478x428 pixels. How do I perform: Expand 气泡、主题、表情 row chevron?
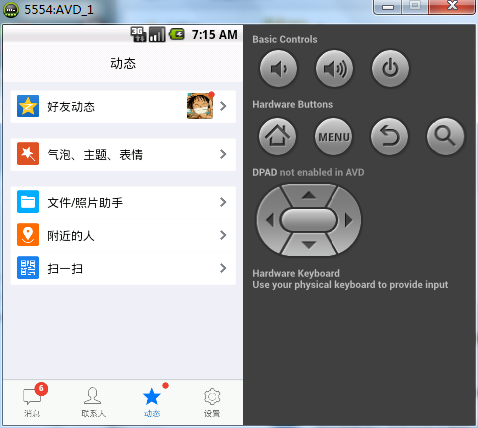click(223, 154)
